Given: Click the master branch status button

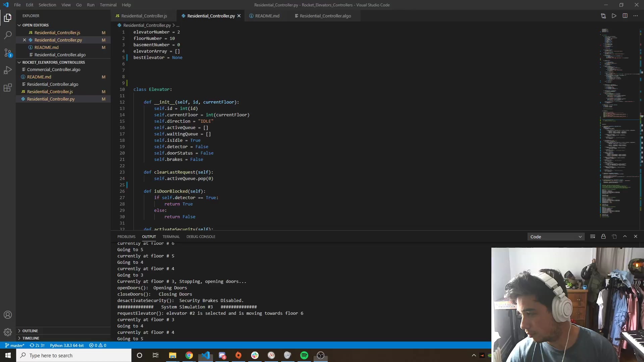Looking at the screenshot, I should pyautogui.click(x=14, y=345).
